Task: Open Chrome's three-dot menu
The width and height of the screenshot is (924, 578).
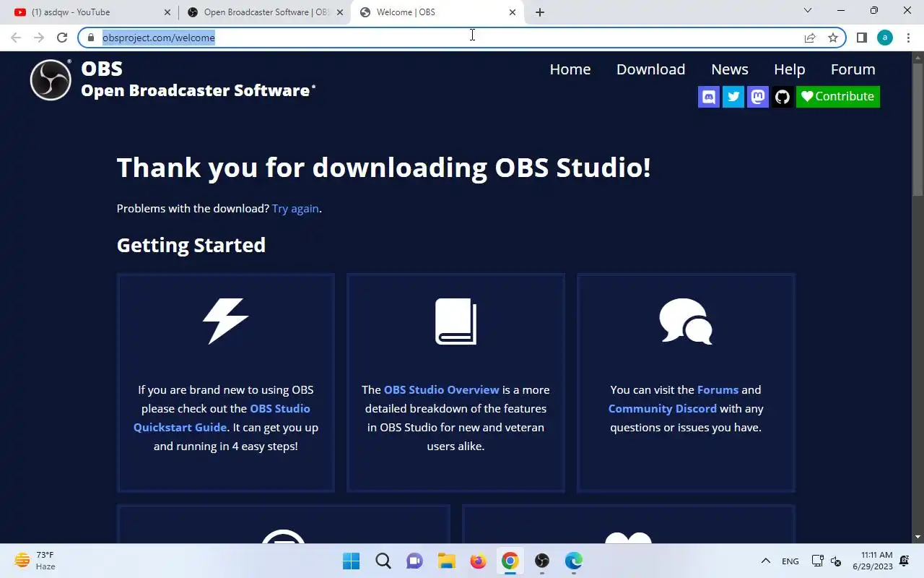Action: click(x=908, y=38)
